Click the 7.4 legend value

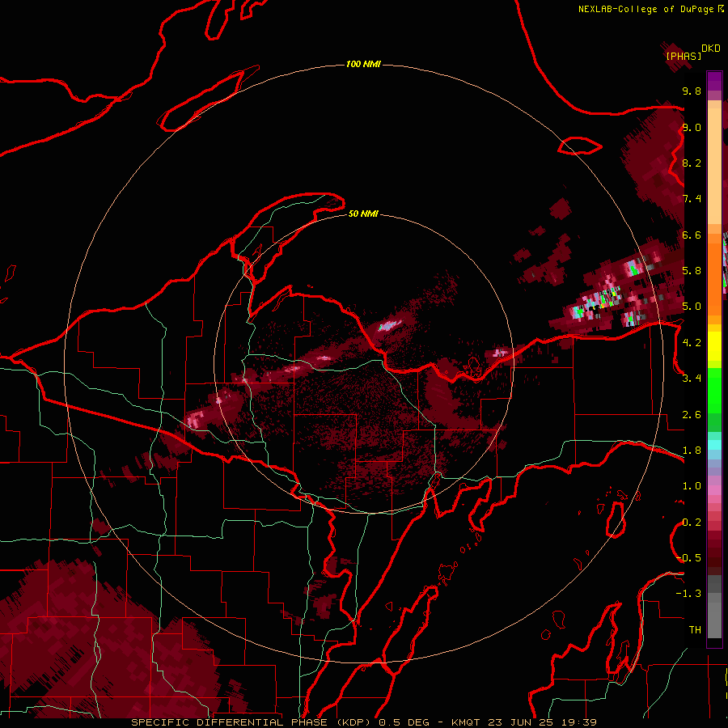(x=692, y=199)
